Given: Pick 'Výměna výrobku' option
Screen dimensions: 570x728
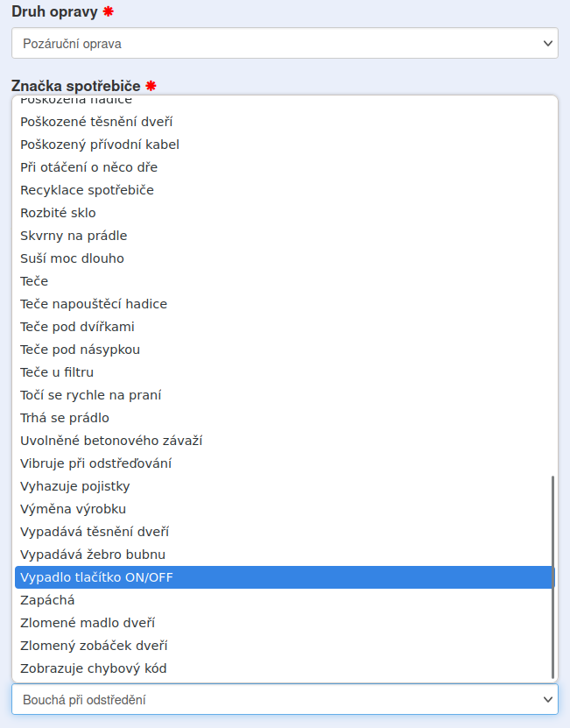Looking at the screenshot, I should [74, 509].
